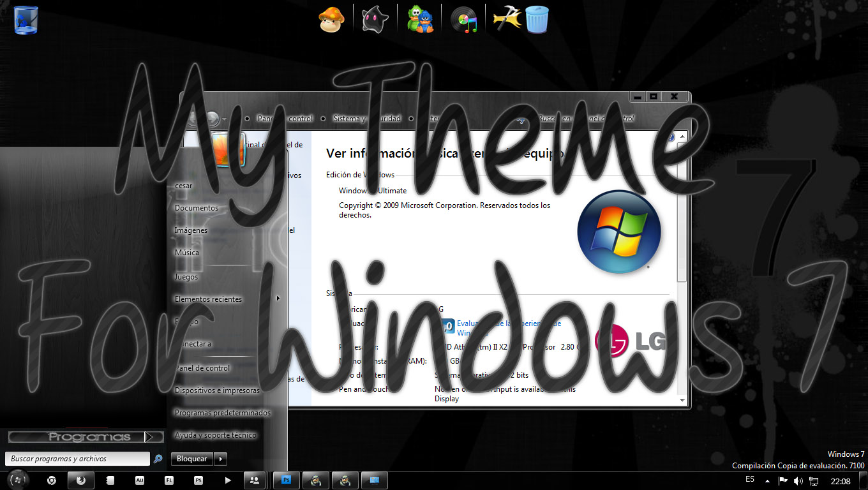Open the Action Center flag in the tray
This screenshot has width=868, height=490.
click(782, 480)
